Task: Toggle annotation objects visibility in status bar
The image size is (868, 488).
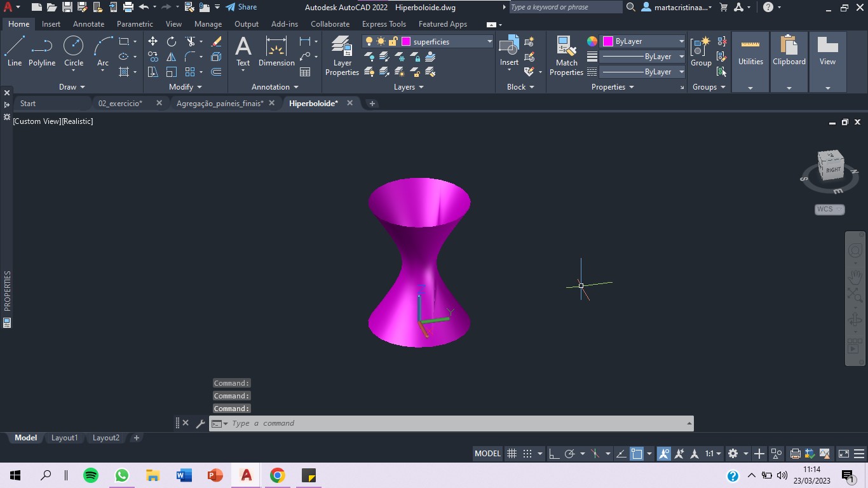Action: point(664,454)
